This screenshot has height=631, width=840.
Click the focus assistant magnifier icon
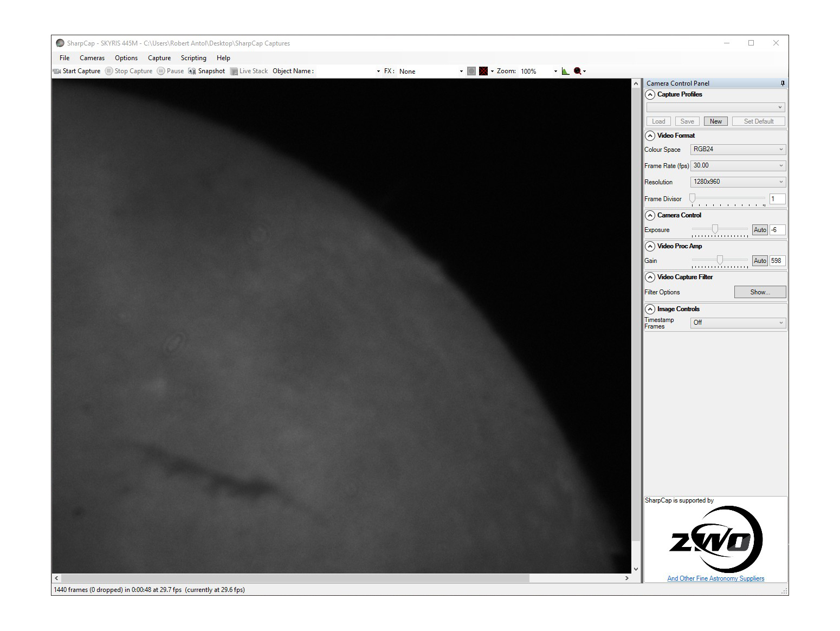pos(578,71)
